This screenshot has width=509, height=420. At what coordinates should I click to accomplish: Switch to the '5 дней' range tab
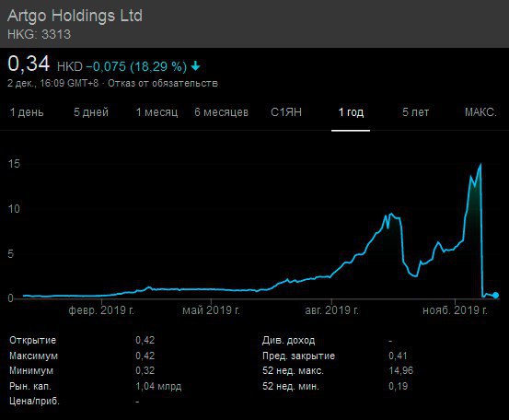point(91,112)
